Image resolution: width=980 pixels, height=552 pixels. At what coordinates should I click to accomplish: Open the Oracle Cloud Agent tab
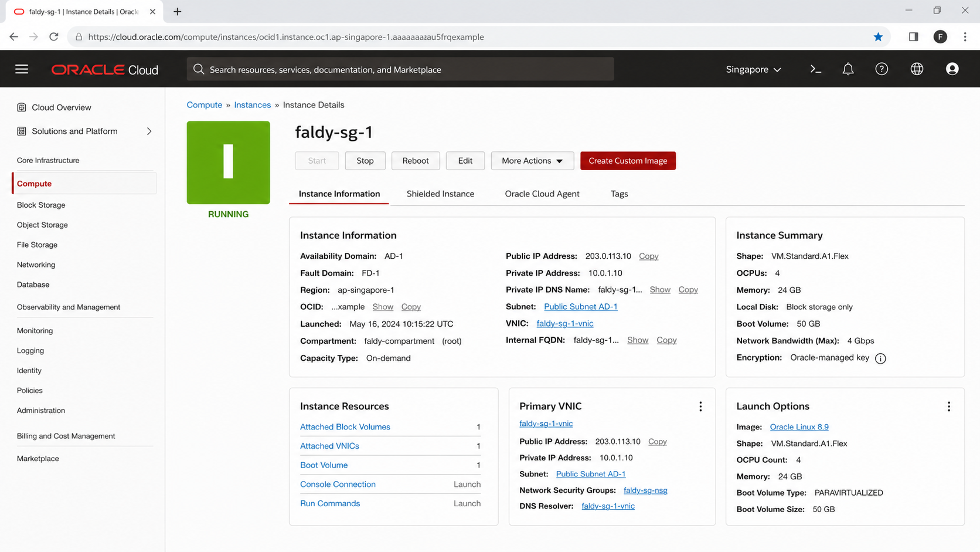pos(542,194)
